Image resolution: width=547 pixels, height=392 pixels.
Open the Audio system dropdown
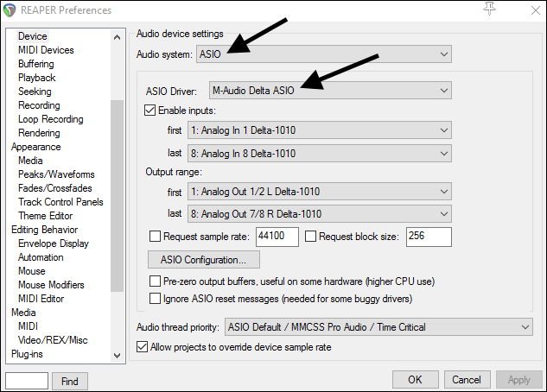tap(324, 54)
